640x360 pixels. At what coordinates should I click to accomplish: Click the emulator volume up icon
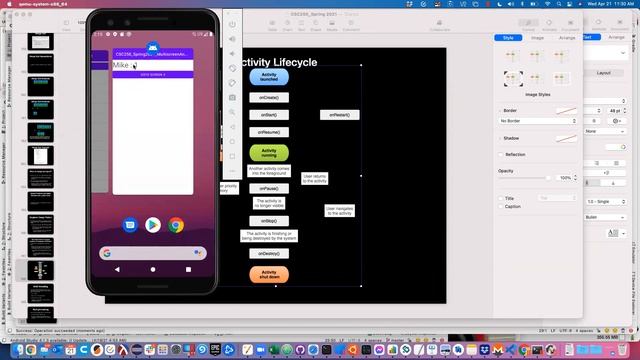pos(232,39)
